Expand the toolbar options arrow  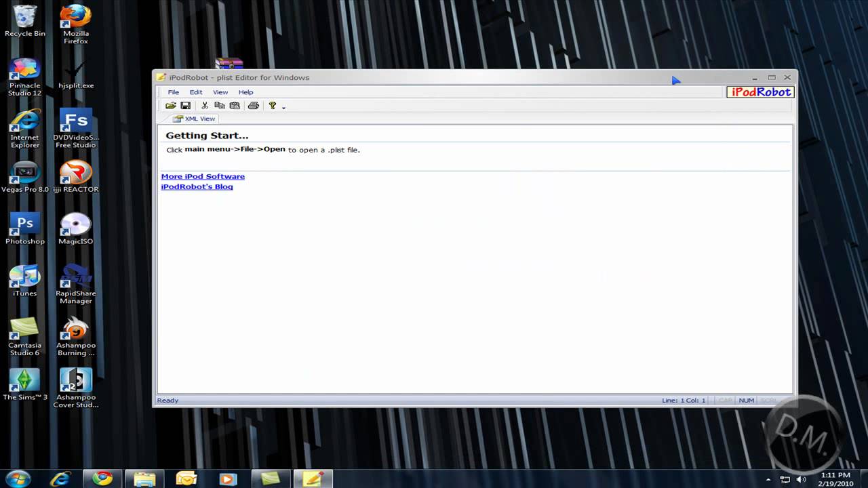(283, 107)
